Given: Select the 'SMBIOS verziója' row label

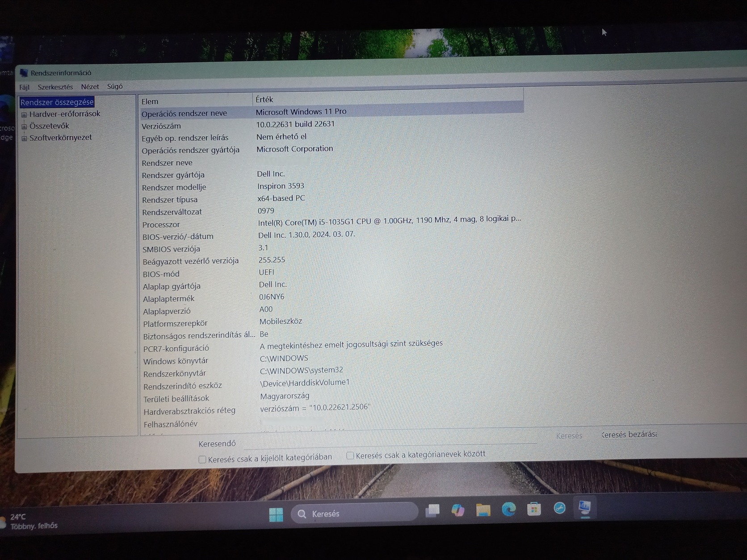Looking at the screenshot, I should [171, 249].
